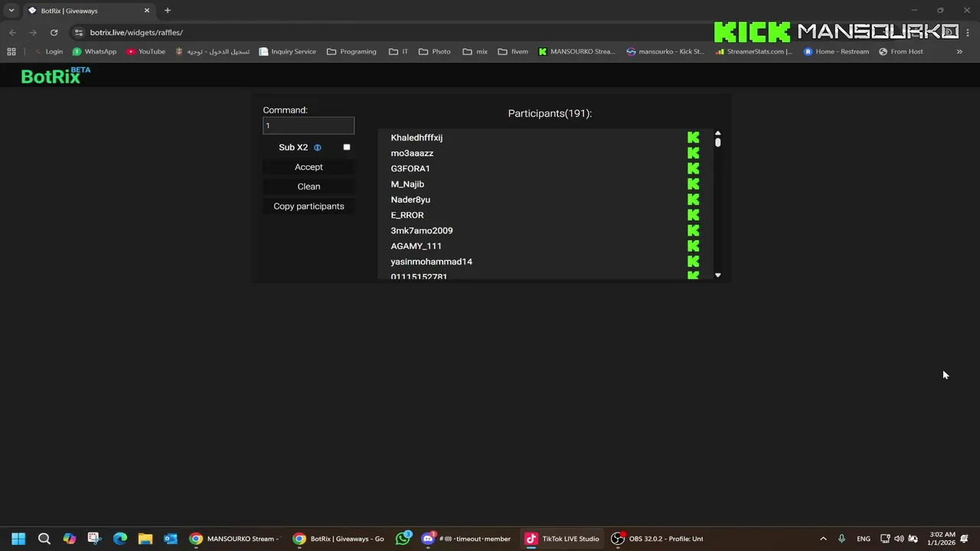Select the BotRix | Giveaways browser tab

(88, 11)
